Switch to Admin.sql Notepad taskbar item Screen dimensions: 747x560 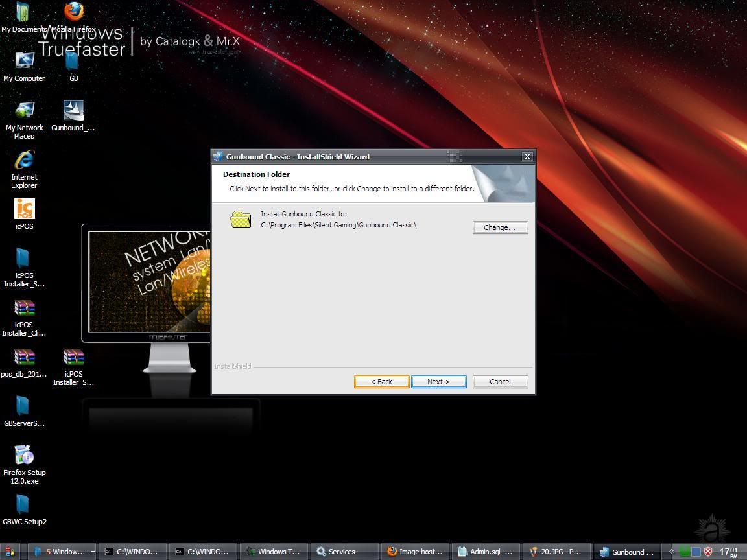click(485, 552)
